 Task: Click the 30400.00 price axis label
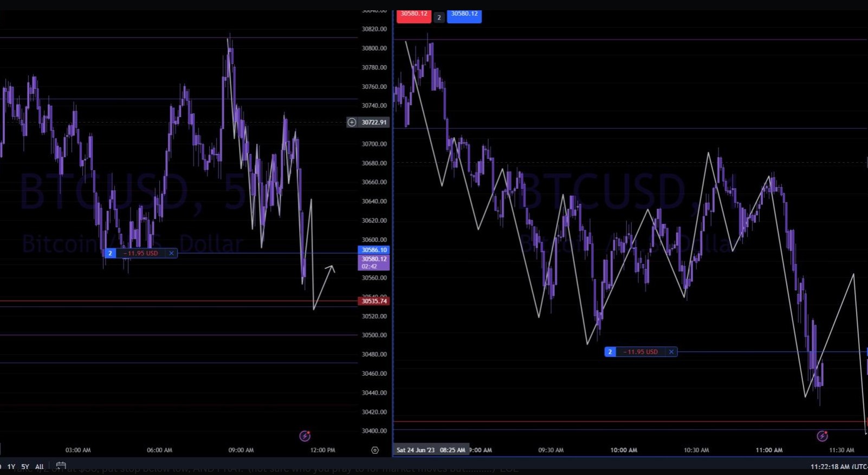click(x=374, y=431)
